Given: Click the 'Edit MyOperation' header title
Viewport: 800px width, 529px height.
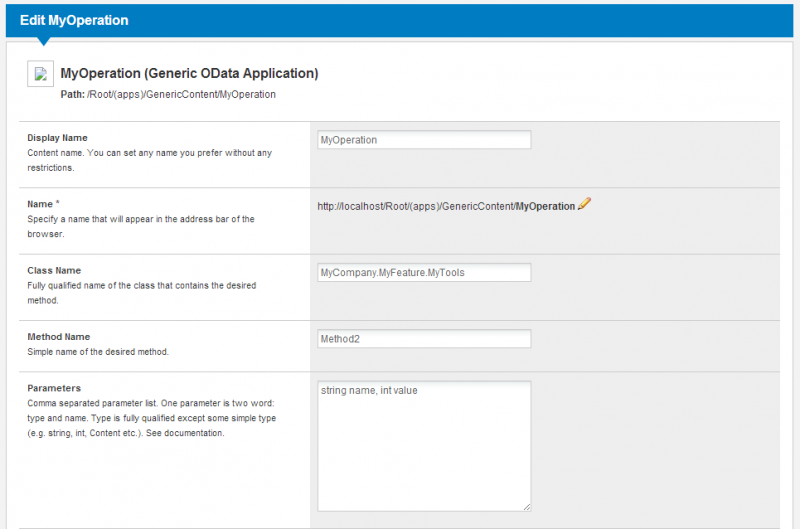Looking at the screenshot, I should [x=74, y=20].
